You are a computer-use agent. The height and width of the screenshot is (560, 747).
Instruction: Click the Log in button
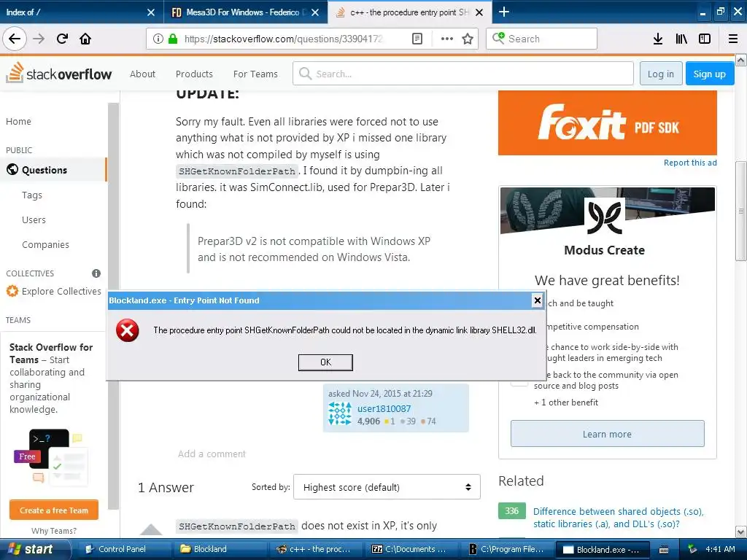(661, 74)
